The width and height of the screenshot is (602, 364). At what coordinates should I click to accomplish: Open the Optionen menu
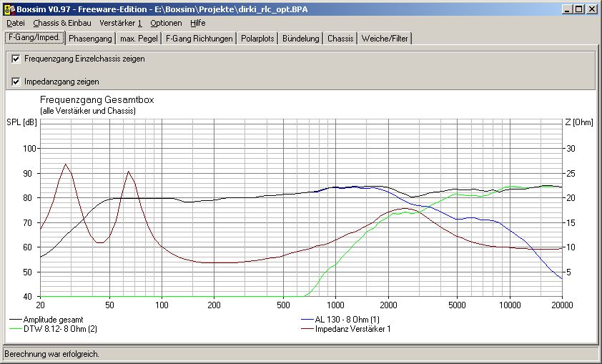pyautogui.click(x=166, y=23)
